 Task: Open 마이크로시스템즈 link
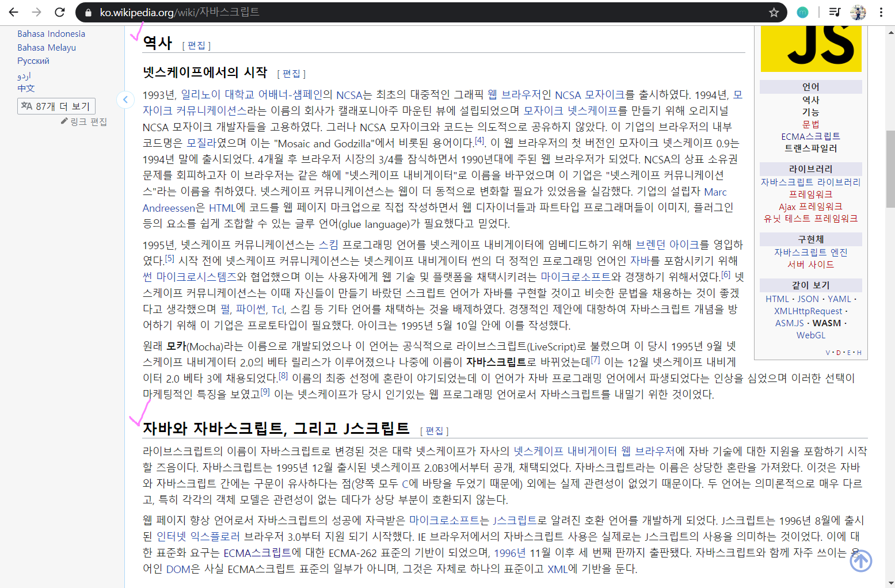click(189, 277)
